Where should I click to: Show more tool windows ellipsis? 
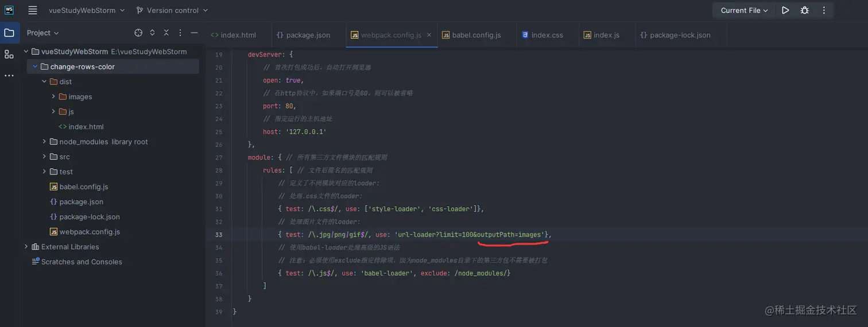9,75
